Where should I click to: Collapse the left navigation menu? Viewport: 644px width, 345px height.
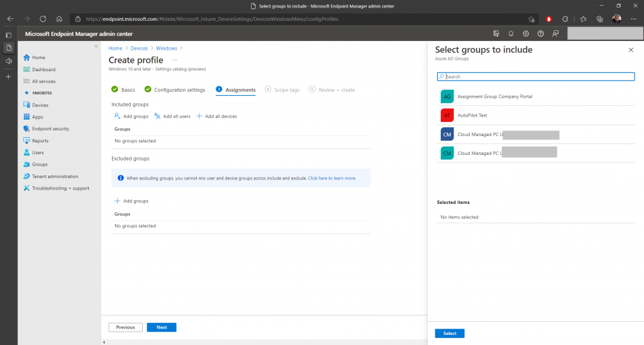[x=96, y=47]
